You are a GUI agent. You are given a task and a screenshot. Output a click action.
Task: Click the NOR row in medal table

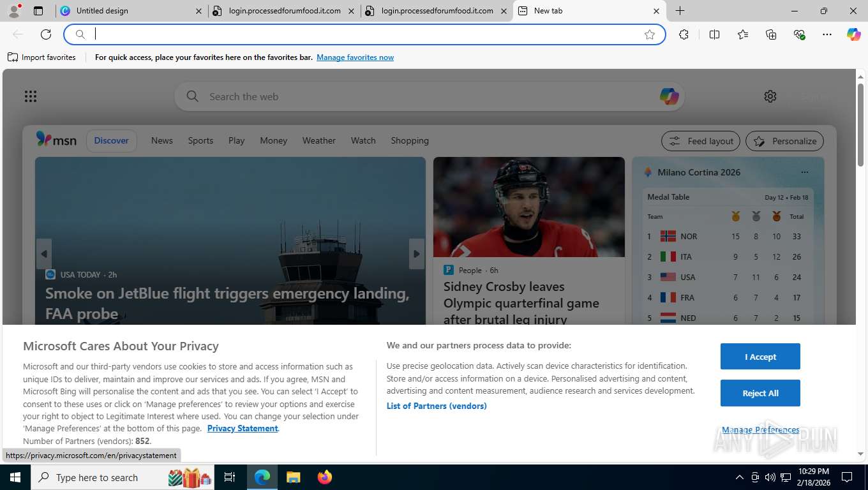coord(728,236)
